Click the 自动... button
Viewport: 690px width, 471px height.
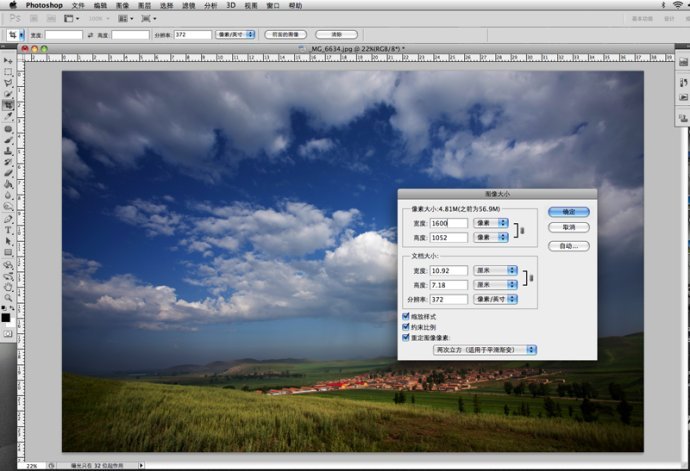[x=569, y=245]
